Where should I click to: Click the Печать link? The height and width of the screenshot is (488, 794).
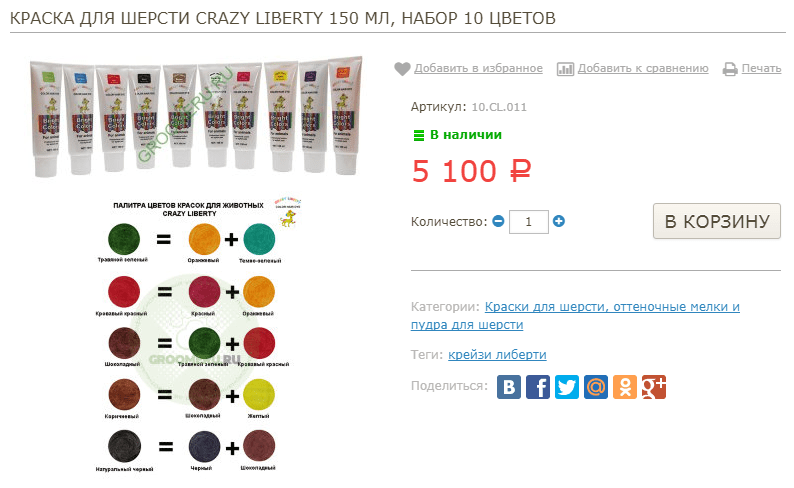(x=761, y=68)
